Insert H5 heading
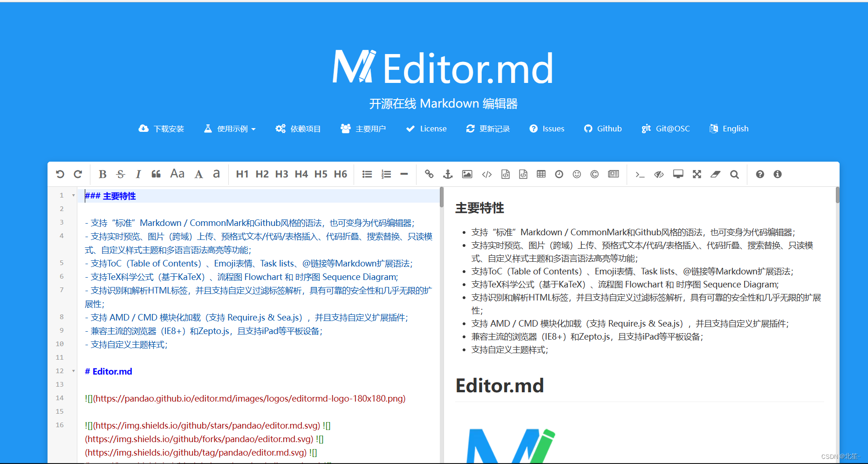 [x=321, y=174]
